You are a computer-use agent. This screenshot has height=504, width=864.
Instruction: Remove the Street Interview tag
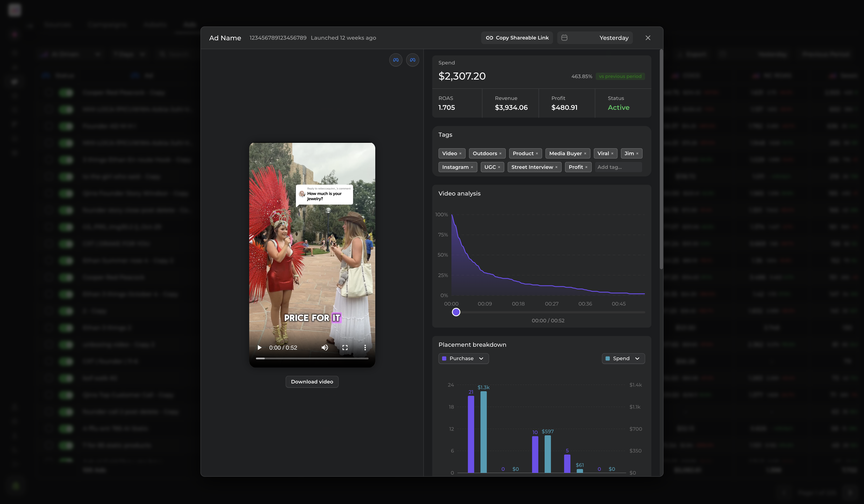(x=557, y=167)
